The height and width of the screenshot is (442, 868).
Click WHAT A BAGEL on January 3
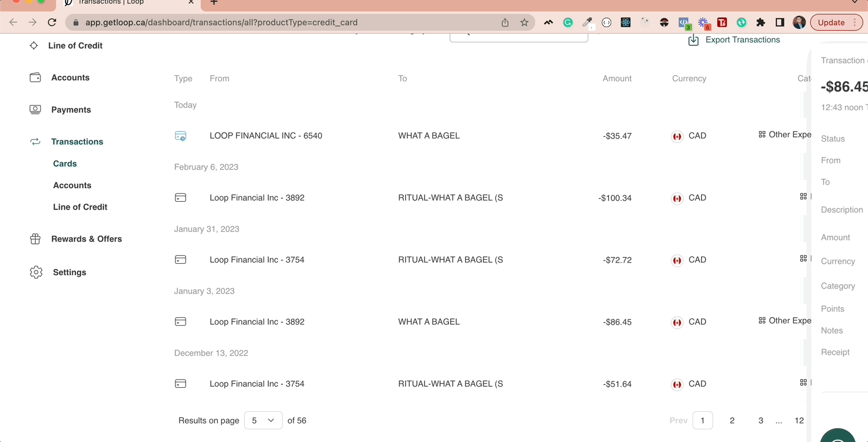click(429, 322)
